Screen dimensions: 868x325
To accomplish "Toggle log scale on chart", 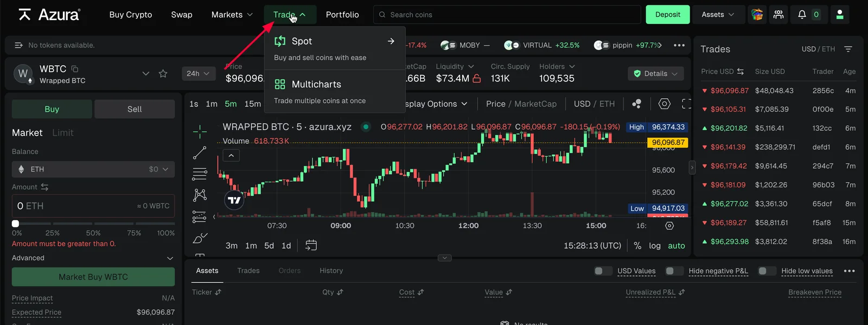I will coord(655,246).
